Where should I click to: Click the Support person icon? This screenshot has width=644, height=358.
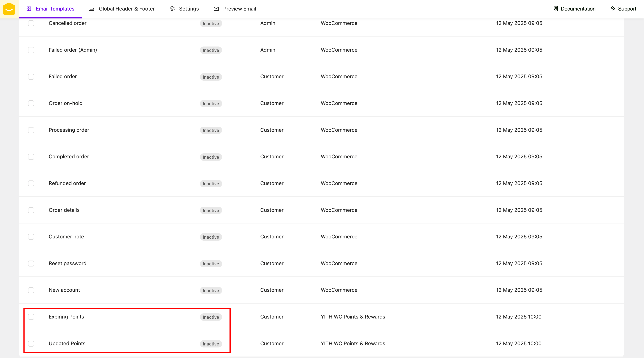click(x=613, y=9)
